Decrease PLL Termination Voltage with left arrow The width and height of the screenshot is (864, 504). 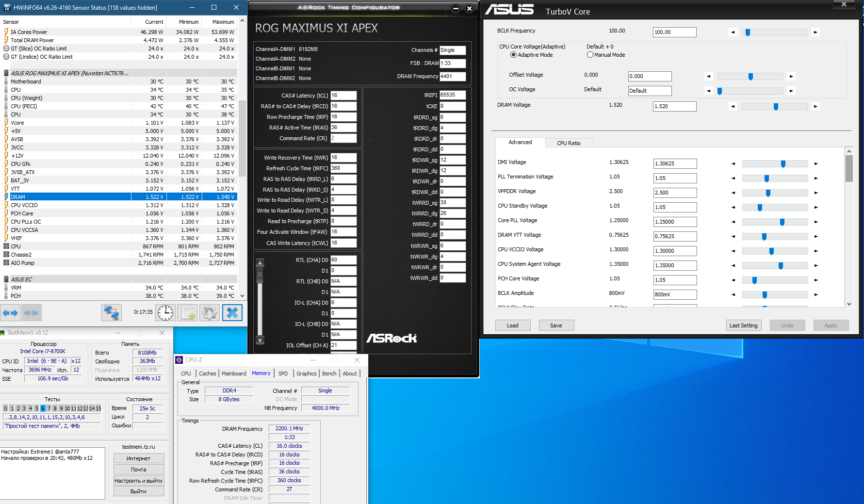point(733,179)
